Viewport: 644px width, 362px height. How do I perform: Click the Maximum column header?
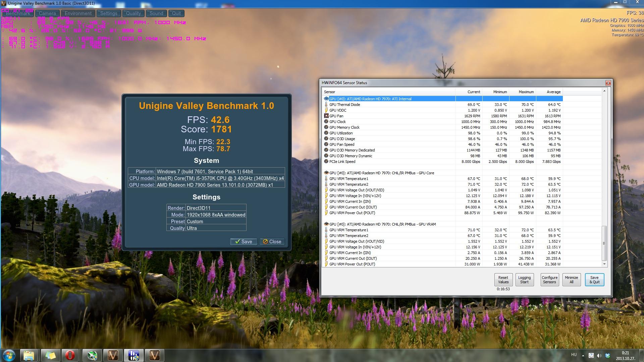click(x=523, y=92)
